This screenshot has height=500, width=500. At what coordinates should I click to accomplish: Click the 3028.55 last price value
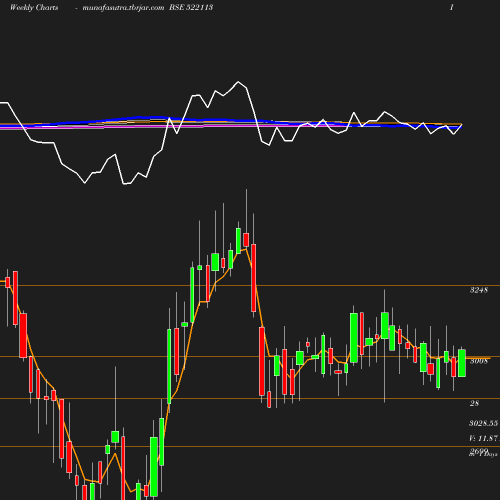tap(484, 423)
